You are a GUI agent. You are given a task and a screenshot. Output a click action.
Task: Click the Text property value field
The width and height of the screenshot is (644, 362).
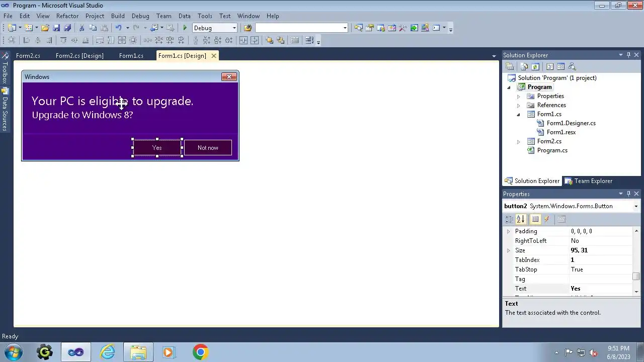pos(601,289)
